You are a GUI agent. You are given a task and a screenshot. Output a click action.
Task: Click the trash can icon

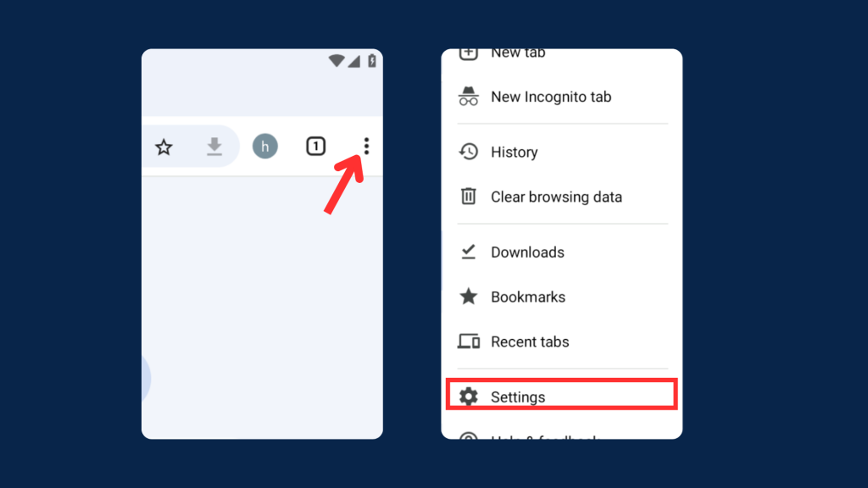pyautogui.click(x=469, y=197)
